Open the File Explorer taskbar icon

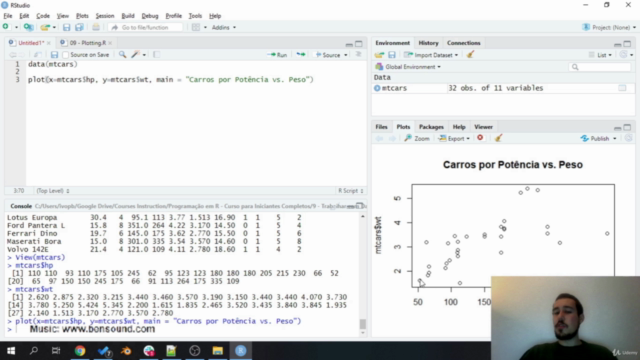point(218,351)
